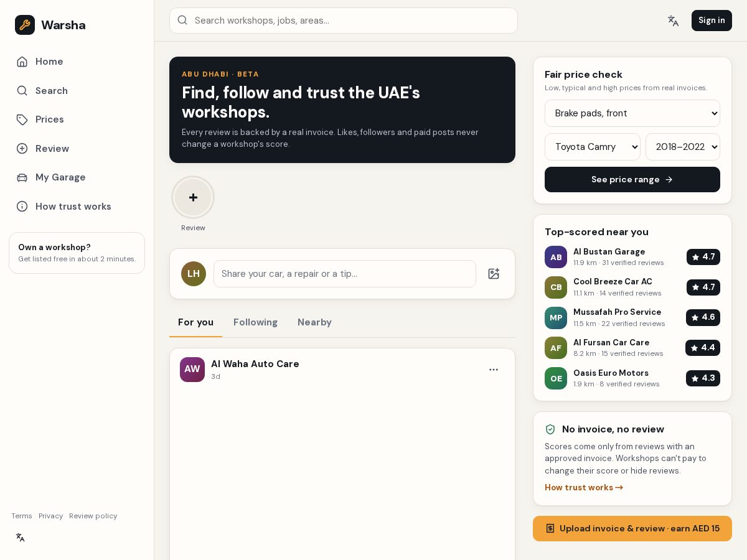747x560 pixels.
Task: Click the shield check icon
Action: click(x=550, y=429)
